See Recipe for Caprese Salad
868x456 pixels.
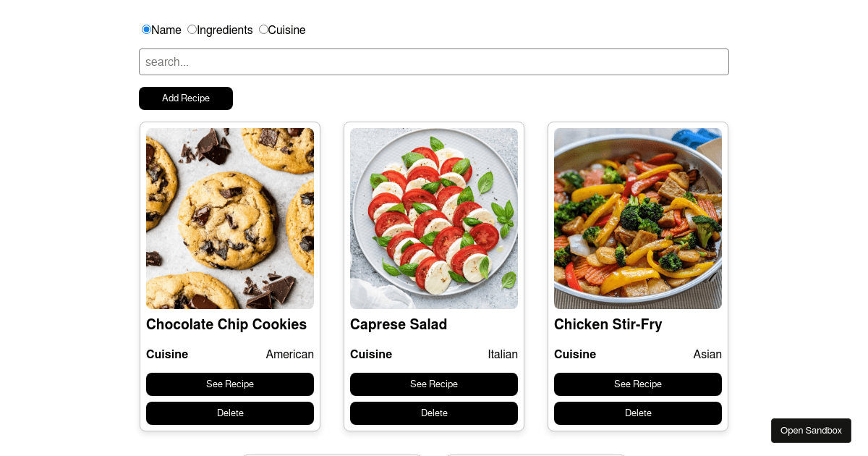coord(434,384)
